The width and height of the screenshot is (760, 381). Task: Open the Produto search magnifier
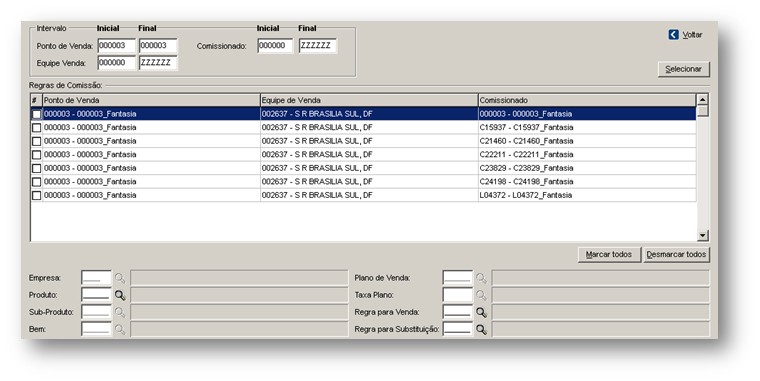120,295
